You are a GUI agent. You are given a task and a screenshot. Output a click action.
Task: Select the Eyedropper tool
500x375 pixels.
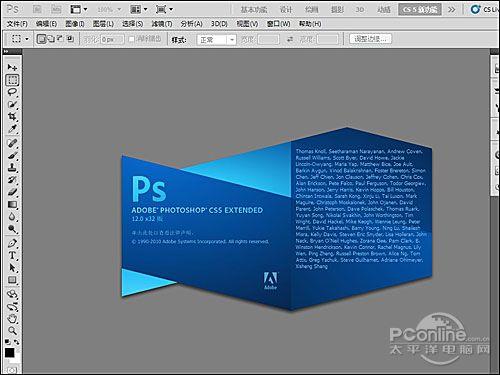click(x=12, y=129)
